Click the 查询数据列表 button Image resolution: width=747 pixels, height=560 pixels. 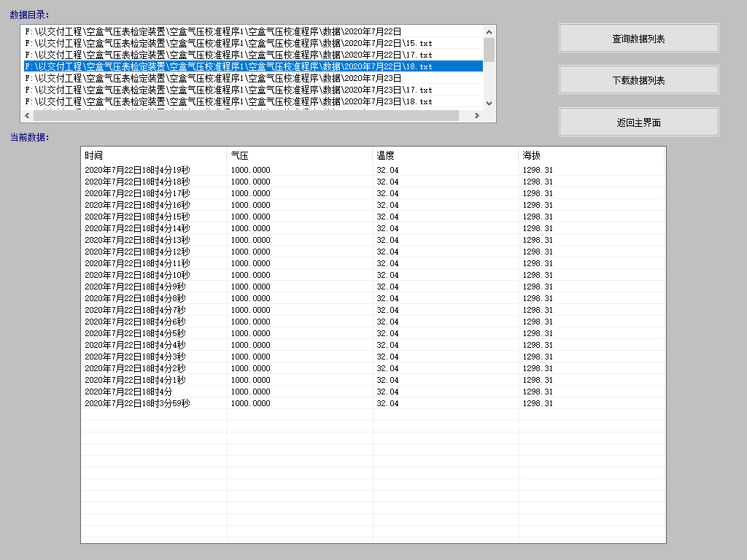pos(638,39)
